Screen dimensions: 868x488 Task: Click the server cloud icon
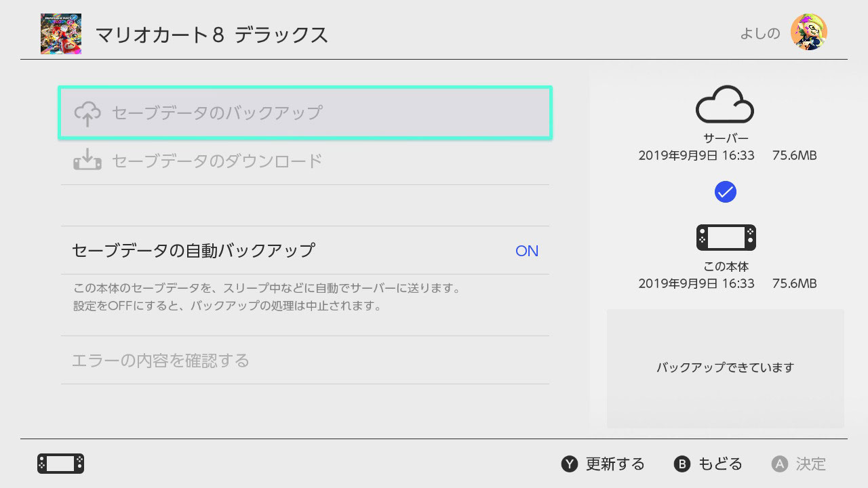[725, 104]
